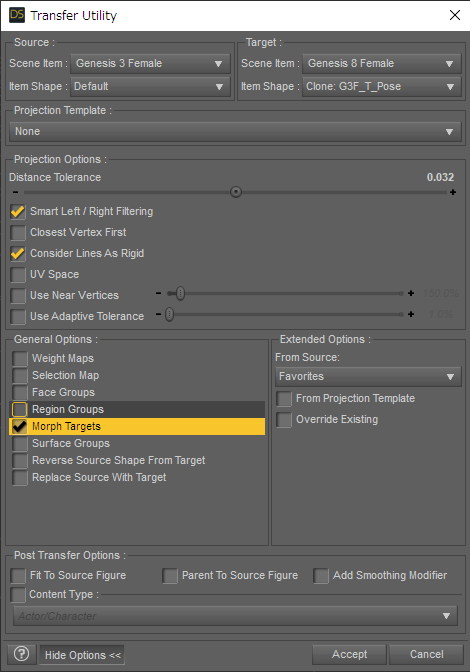
Task: Enable Replace Source With Target
Action: pyautogui.click(x=20, y=477)
